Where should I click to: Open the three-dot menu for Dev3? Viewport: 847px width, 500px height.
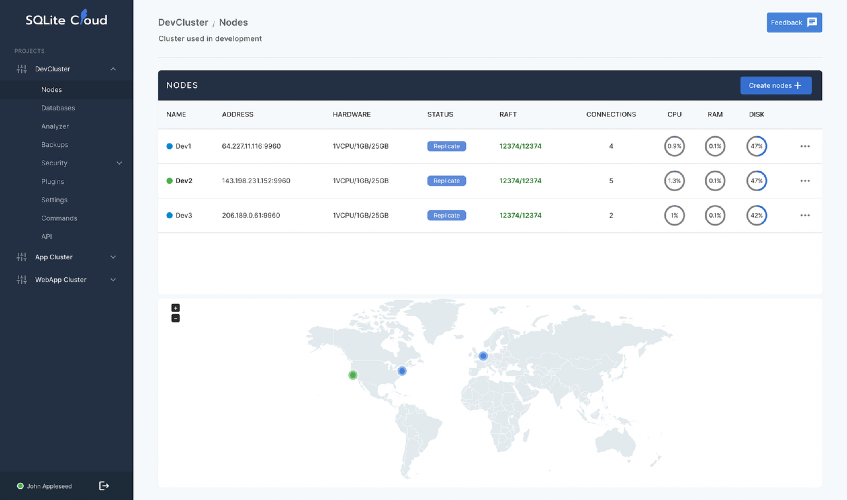coord(805,215)
